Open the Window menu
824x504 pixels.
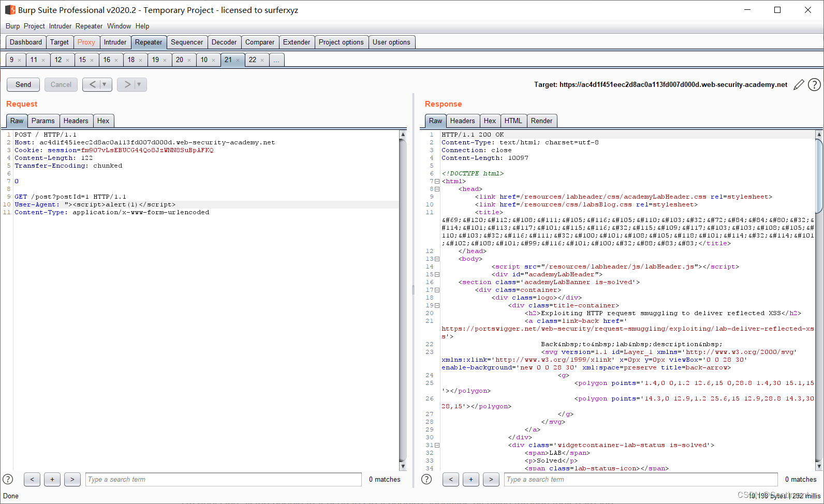pos(119,26)
